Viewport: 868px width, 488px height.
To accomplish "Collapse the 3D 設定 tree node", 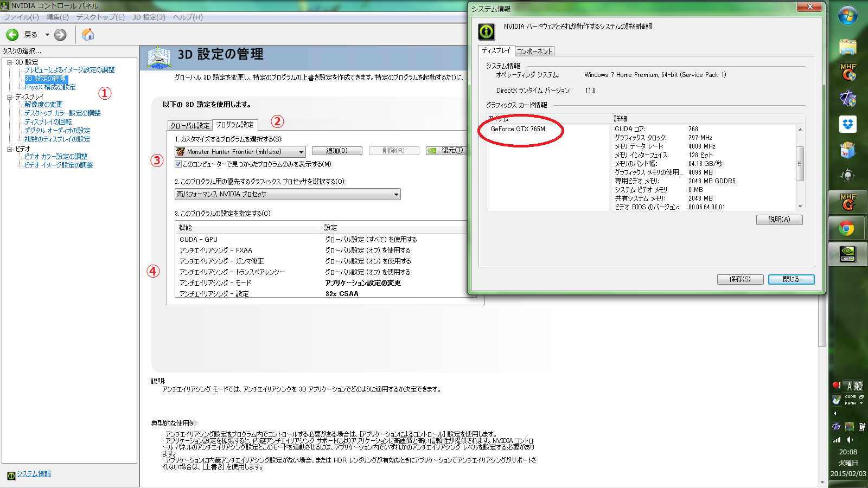I will (10, 62).
